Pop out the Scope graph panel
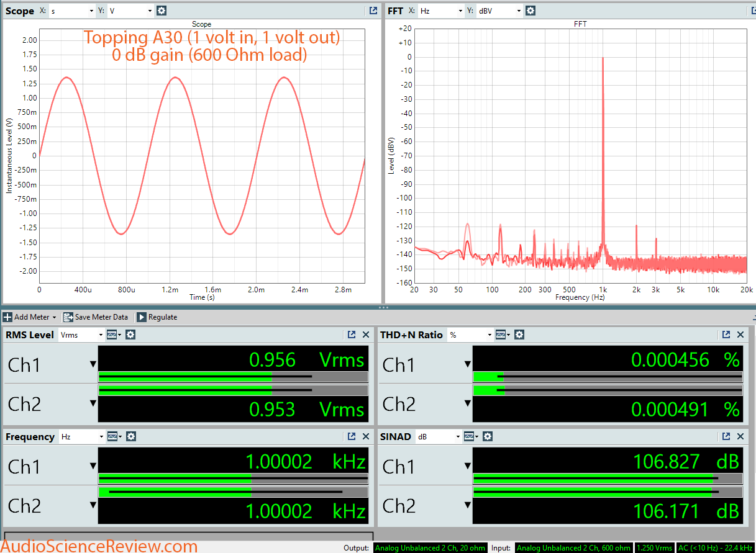 pos(373,11)
